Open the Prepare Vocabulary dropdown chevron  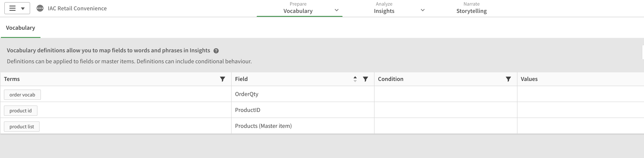point(336,10)
